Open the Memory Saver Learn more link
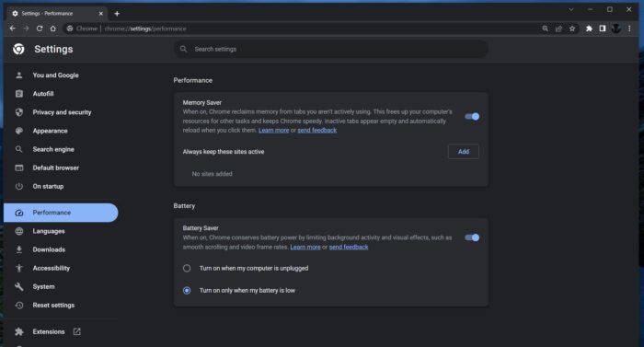 coord(273,130)
